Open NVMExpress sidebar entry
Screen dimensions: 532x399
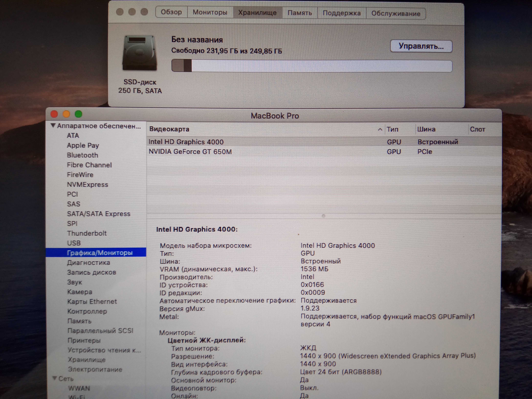88,184
